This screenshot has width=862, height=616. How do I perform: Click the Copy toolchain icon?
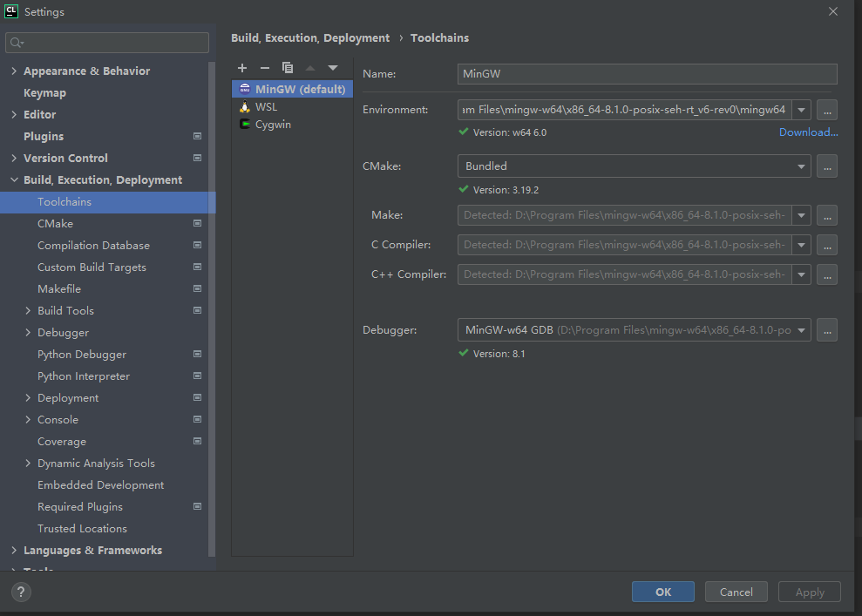point(288,68)
